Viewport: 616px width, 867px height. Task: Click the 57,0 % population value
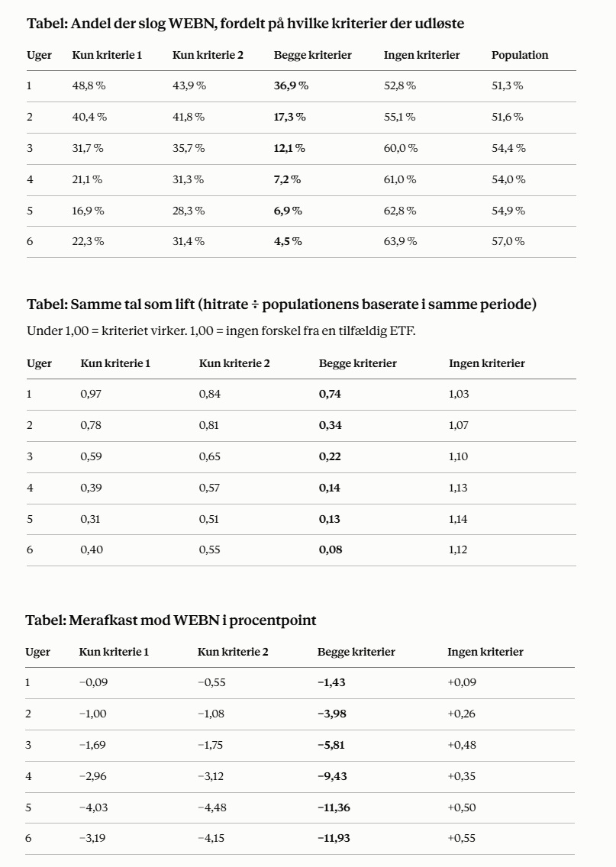[508, 242]
